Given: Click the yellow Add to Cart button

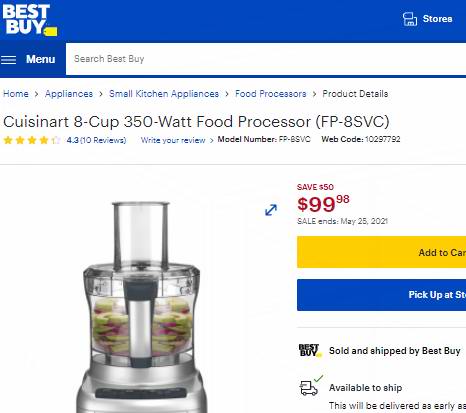Looking at the screenshot, I should point(381,252).
